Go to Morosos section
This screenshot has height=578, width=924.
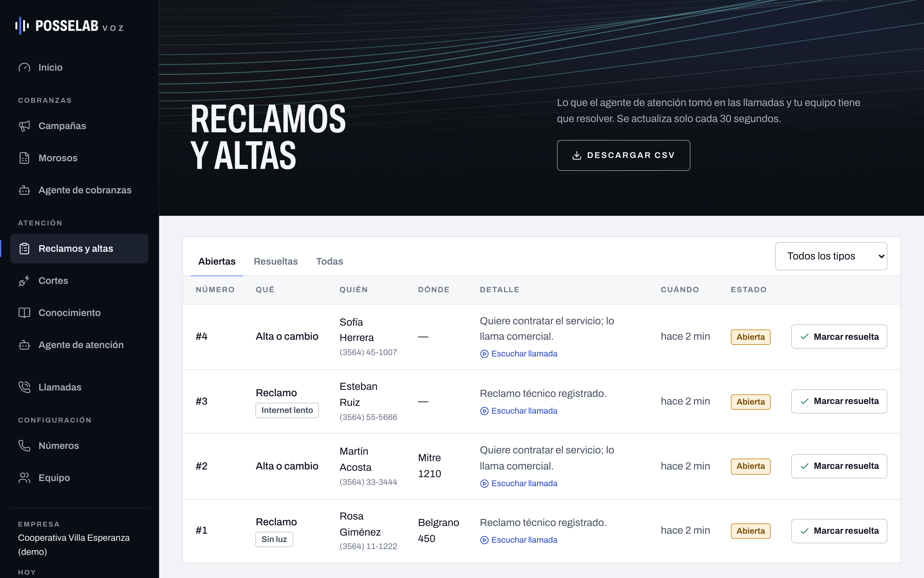[x=79, y=158]
